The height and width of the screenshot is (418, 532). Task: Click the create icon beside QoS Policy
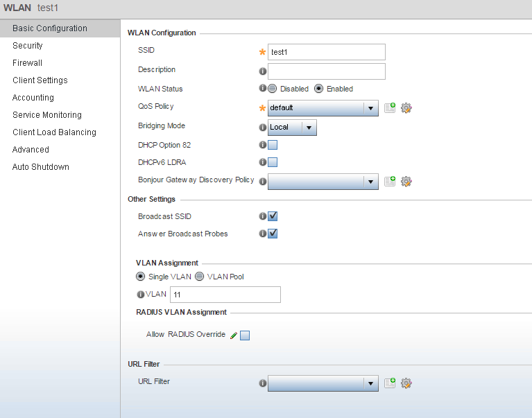390,108
